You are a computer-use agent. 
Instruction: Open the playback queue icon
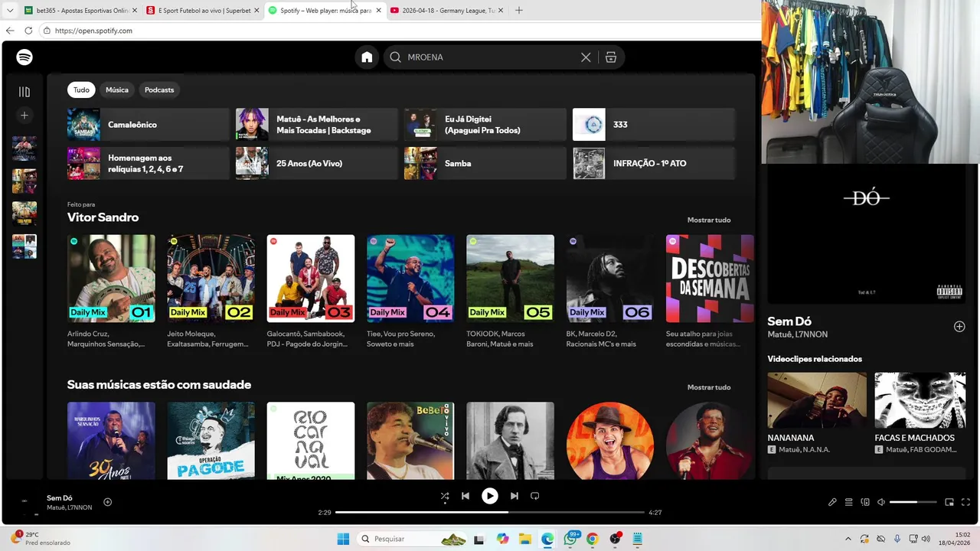point(848,503)
